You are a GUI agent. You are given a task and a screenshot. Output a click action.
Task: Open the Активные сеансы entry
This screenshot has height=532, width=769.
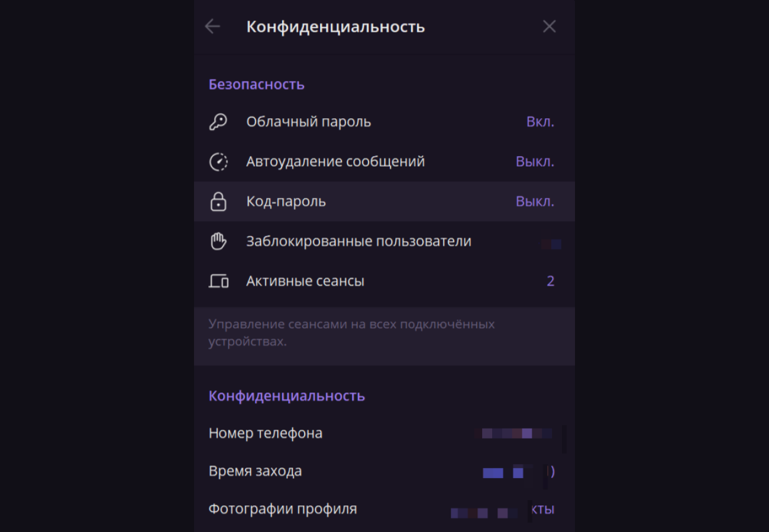pos(384,281)
